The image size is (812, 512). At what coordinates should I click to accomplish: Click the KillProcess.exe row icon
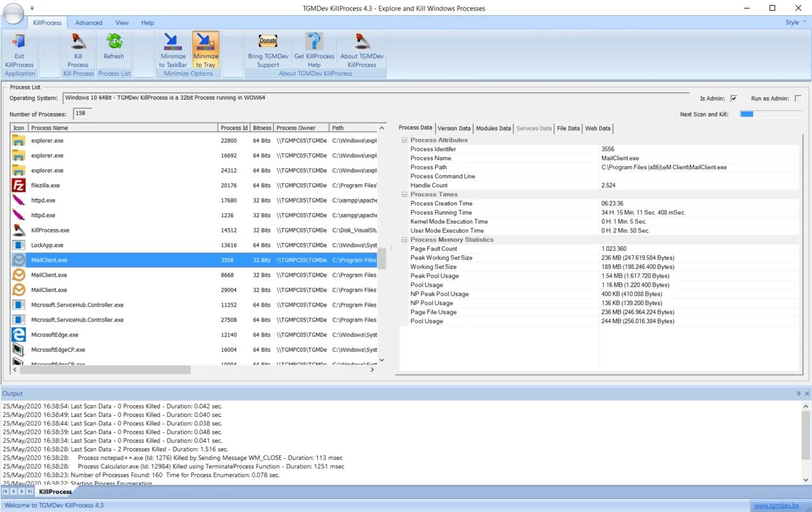pos(19,230)
